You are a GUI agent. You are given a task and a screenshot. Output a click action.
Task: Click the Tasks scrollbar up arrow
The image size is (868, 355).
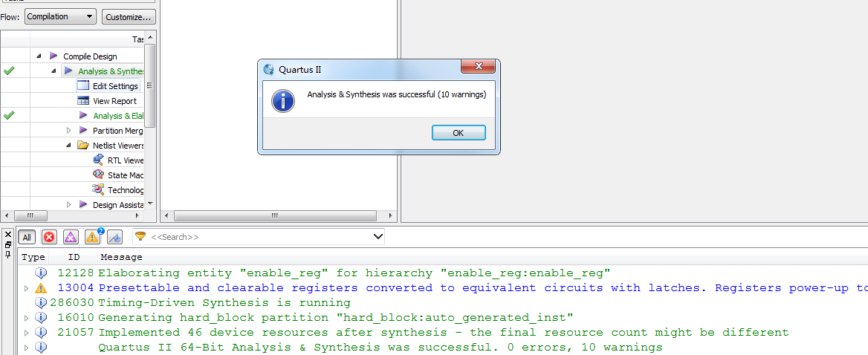149,36
